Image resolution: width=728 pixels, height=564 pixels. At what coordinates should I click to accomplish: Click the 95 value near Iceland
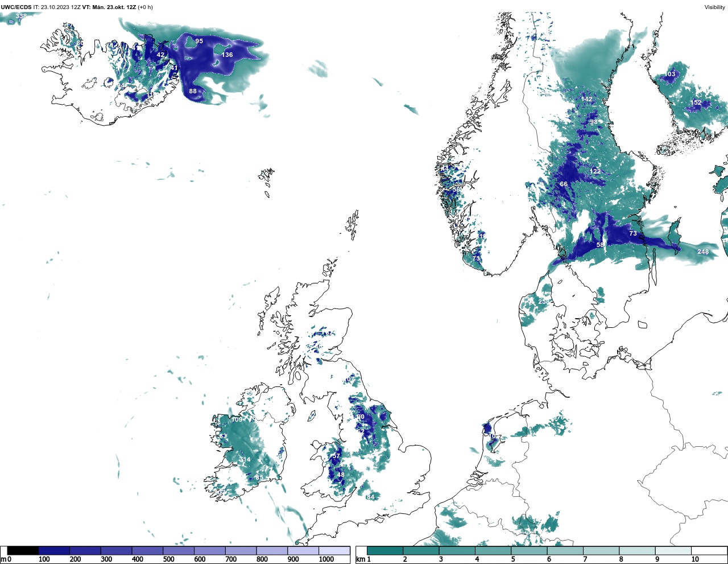coord(199,41)
